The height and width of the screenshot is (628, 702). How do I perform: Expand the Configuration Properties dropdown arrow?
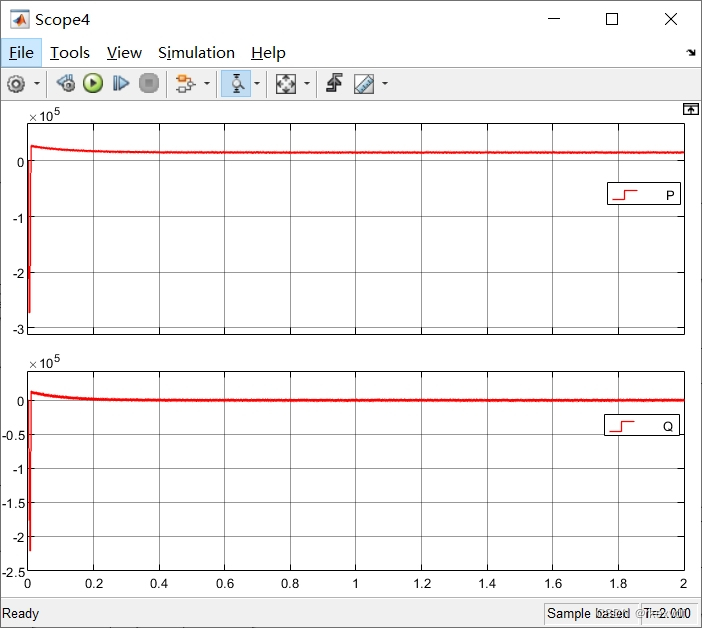(37, 84)
